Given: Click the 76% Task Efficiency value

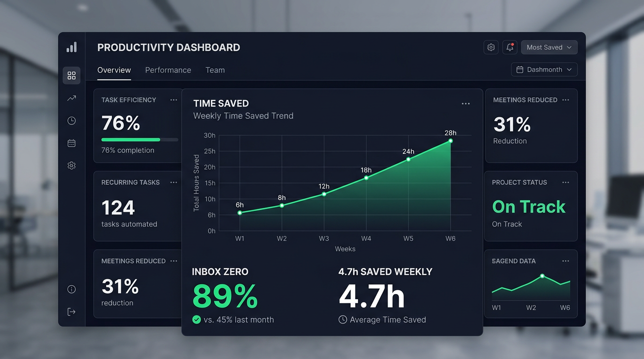Looking at the screenshot, I should click(x=121, y=123).
